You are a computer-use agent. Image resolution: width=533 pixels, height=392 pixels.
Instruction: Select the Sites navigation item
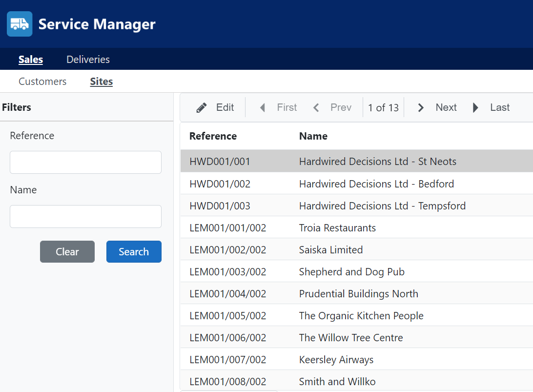(101, 82)
